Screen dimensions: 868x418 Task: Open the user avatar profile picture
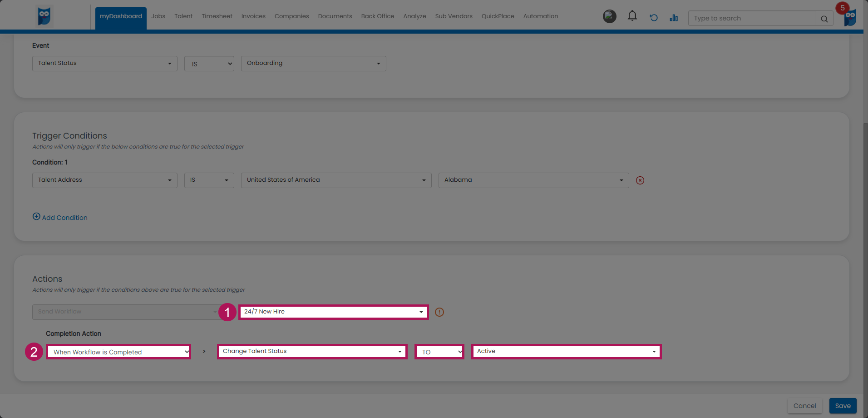coord(609,17)
